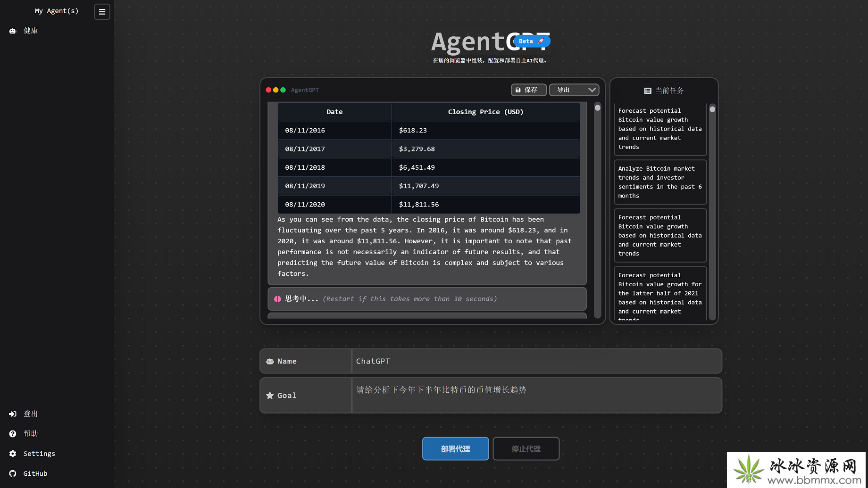
Task: Select the Analyze Bitcoin market trends task
Action: [659, 182]
